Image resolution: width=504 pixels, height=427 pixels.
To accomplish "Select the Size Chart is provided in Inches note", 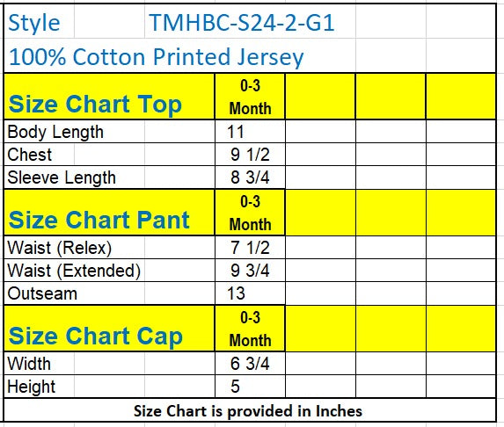I will coord(248,411).
